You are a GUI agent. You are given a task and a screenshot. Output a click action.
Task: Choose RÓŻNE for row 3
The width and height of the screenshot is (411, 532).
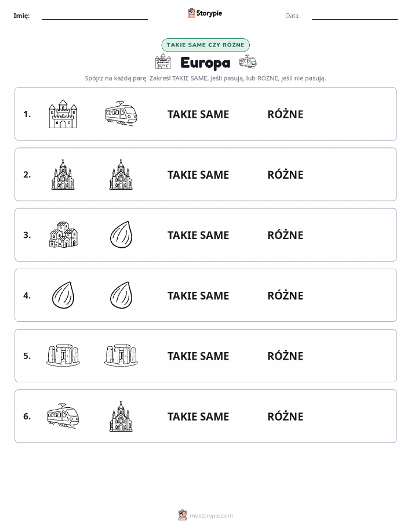click(x=285, y=235)
